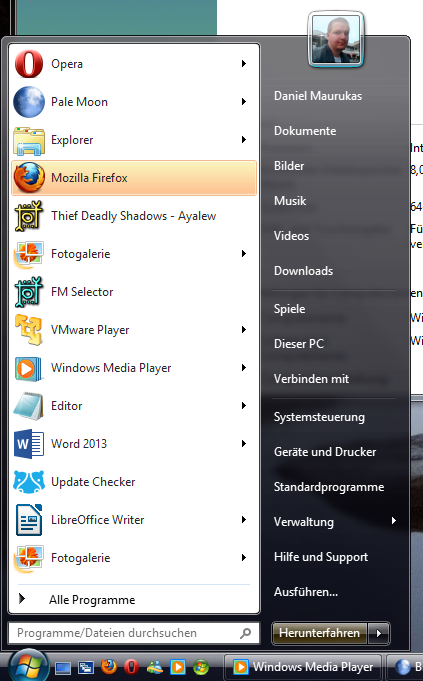Open the Opera browser icon in Start menu
The image size is (423, 681).
[x=29, y=64]
